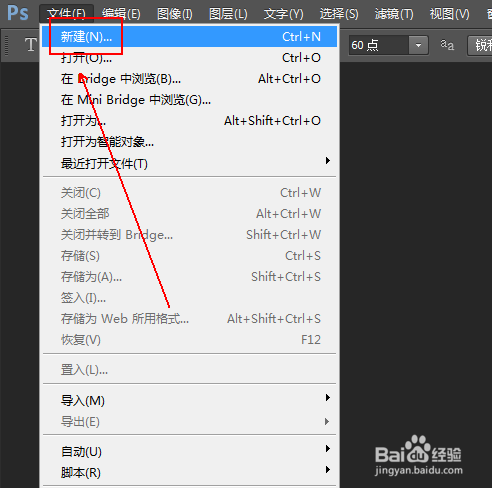Open the 滤镜(T) menu
This screenshot has height=488, width=492.
pyautogui.click(x=394, y=14)
